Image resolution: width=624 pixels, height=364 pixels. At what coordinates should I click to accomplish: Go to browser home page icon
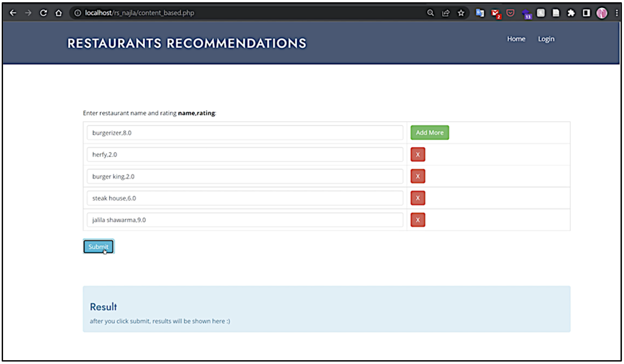59,13
